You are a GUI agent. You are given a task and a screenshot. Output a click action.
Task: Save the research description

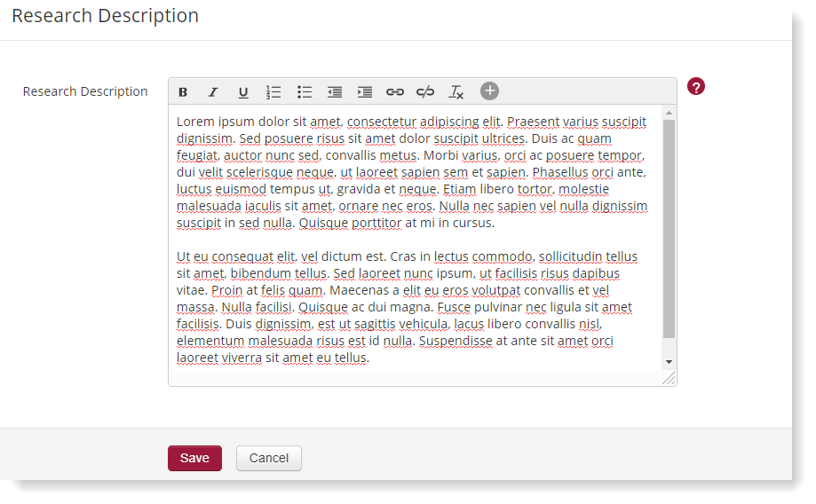pos(194,458)
